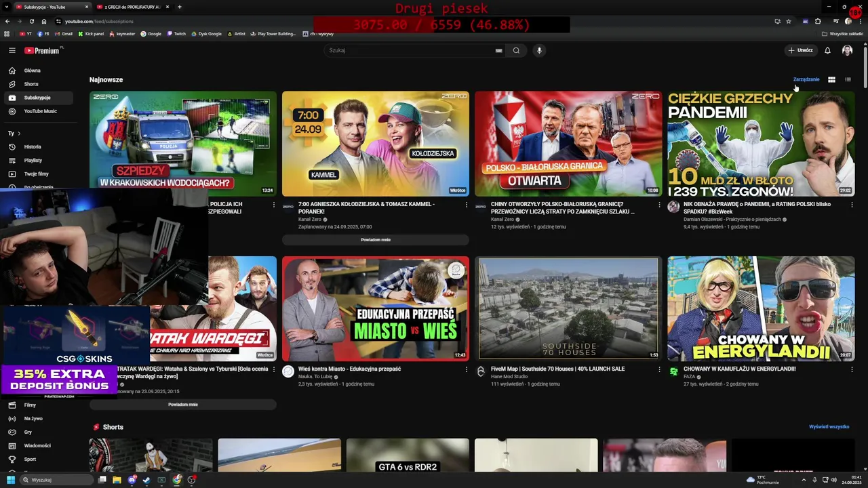Image resolution: width=868 pixels, height=488 pixels.
Task: Open File Explorer from taskbar
Action: coord(117,480)
